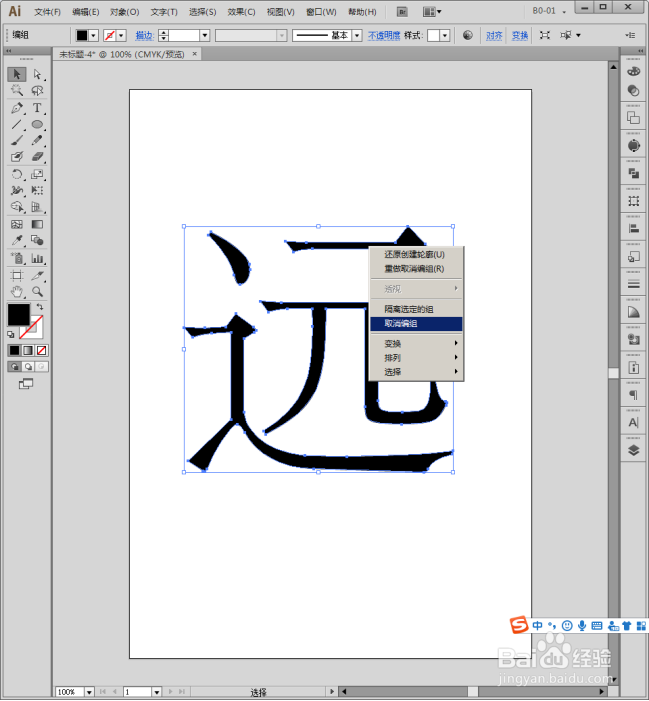Viewport: 649px width, 701px height.
Task: Expand the stroke weight dropdown
Action: point(205,35)
